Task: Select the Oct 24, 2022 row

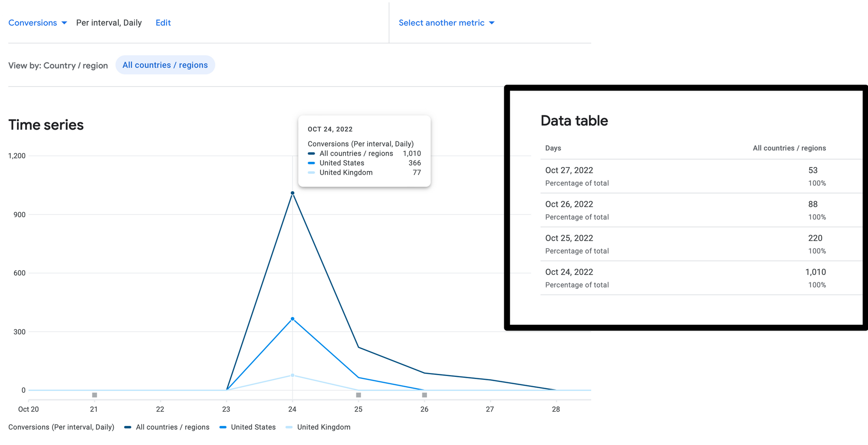Action: coord(701,278)
